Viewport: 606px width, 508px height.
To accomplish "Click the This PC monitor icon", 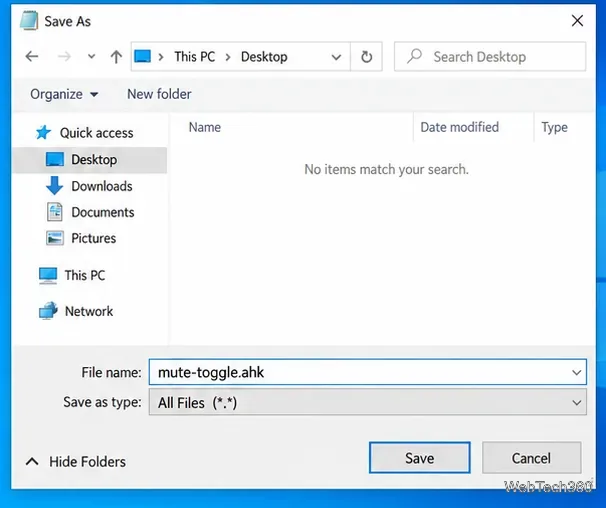I will click(48, 276).
